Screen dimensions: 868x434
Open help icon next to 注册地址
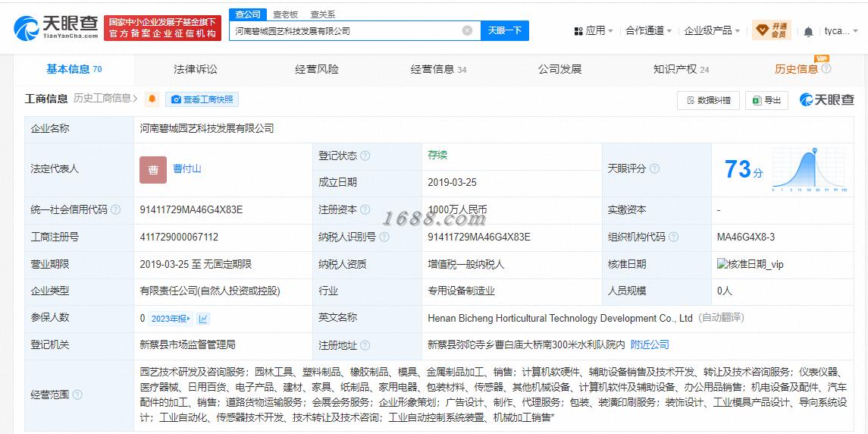click(365, 345)
